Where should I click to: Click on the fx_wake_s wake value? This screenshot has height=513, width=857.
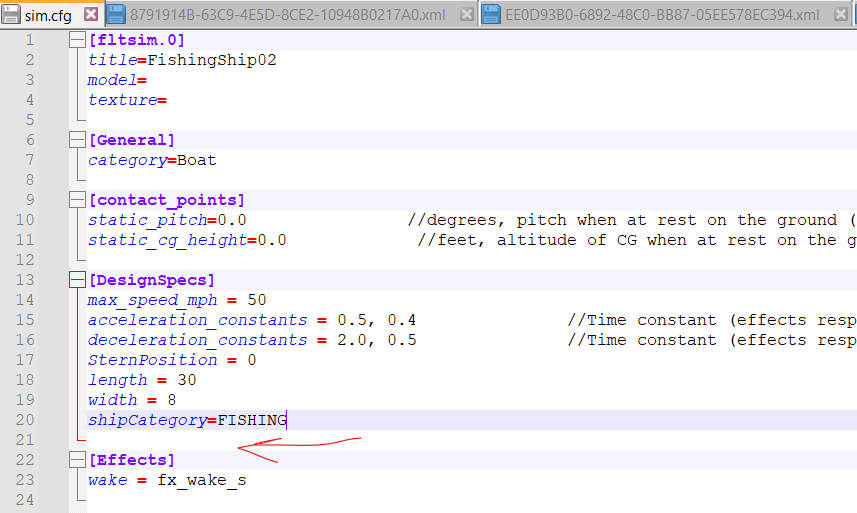click(201, 480)
